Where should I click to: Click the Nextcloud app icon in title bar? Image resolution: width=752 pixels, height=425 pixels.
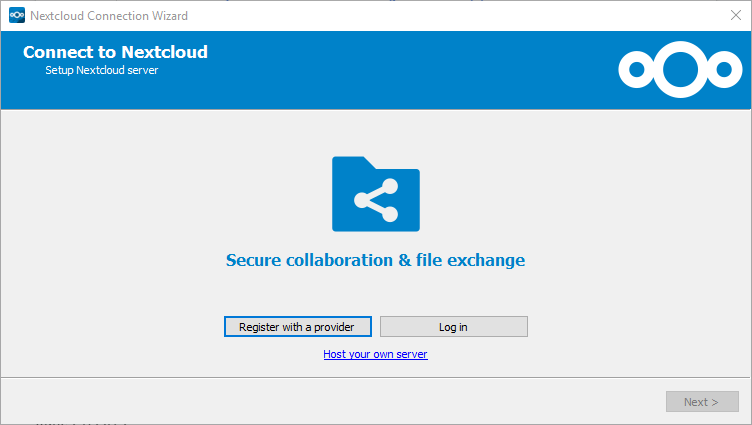pyautogui.click(x=17, y=15)
